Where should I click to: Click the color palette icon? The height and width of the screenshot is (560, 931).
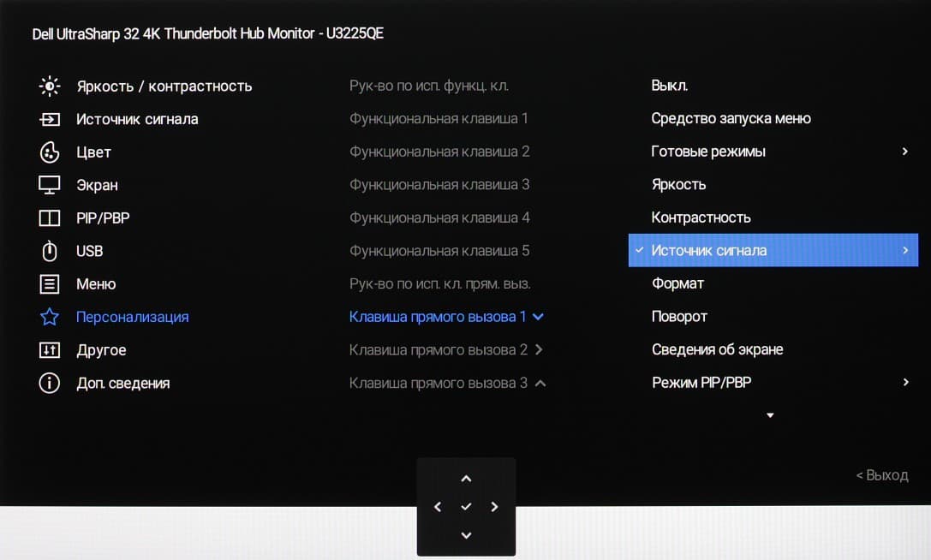(x=50, y=152)
